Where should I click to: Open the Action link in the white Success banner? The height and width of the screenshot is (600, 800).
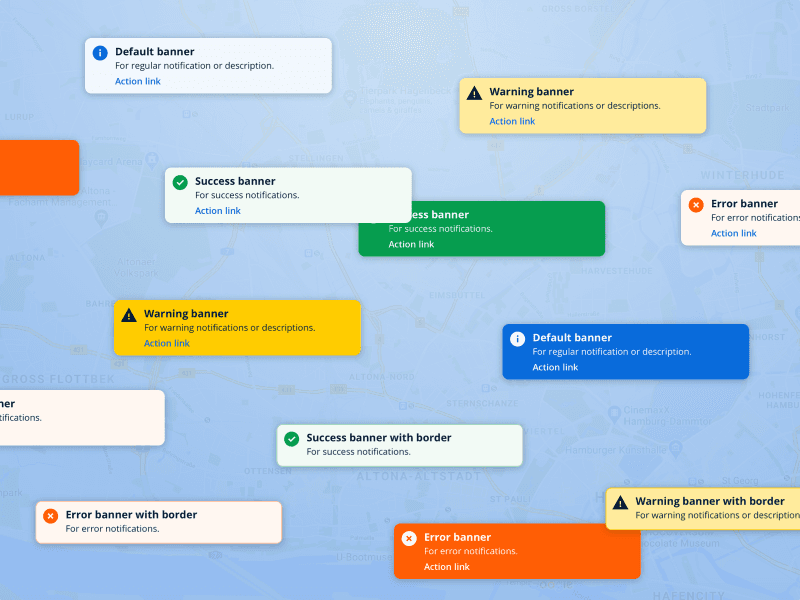pyautogui.click(x=218, y=211)
